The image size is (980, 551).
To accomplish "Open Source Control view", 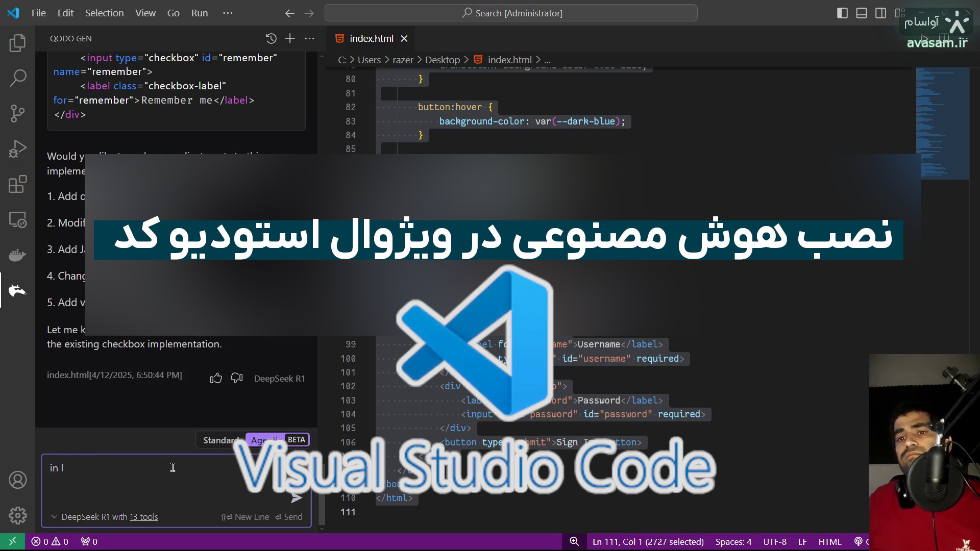I will coord(17,113).
